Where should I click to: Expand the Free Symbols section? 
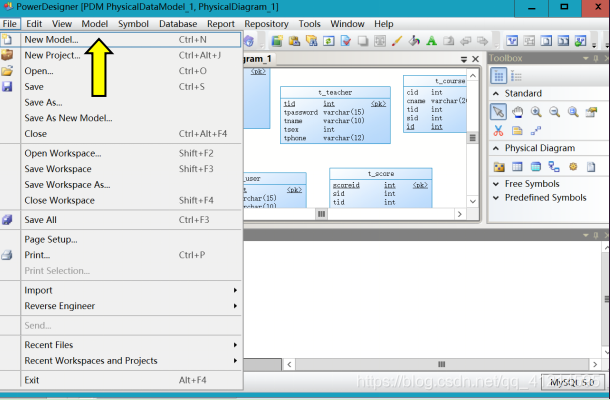coord(496,184)
